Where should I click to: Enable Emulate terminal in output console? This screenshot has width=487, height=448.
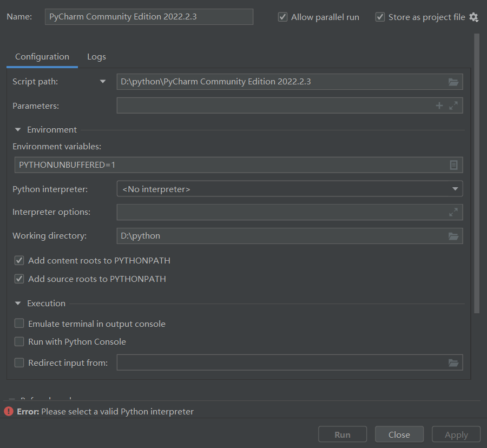(19, 324)
